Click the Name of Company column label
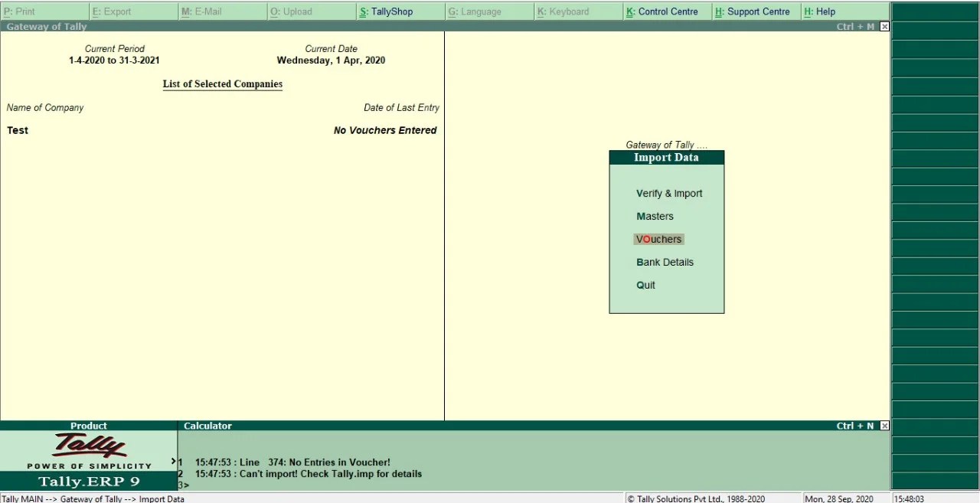This screenshot has width=980, height=503. [45, 108]
